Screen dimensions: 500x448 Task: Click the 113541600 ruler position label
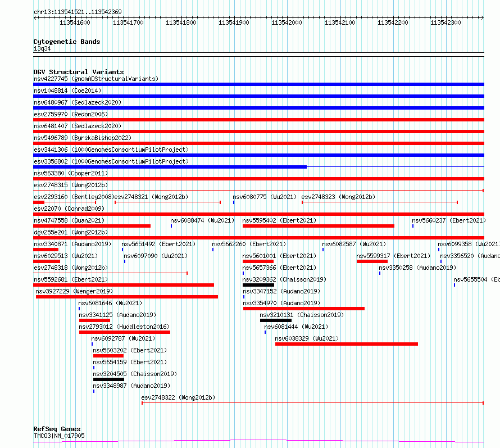[75, 22]
